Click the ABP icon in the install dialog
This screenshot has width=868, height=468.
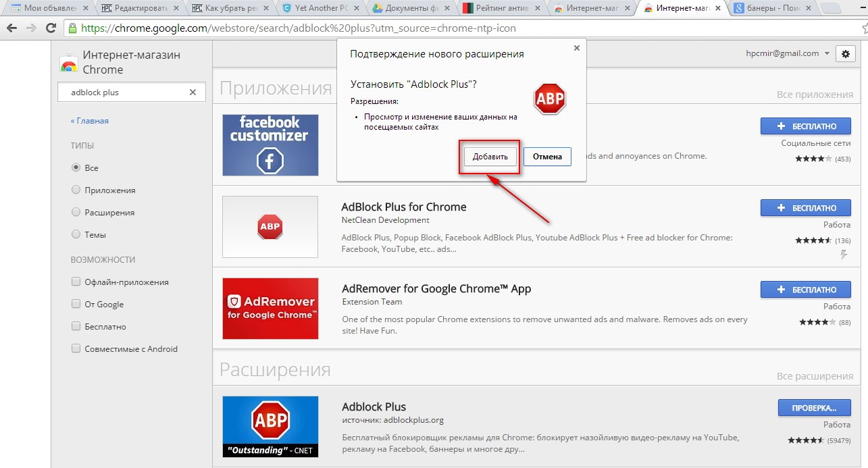point(549,100)
